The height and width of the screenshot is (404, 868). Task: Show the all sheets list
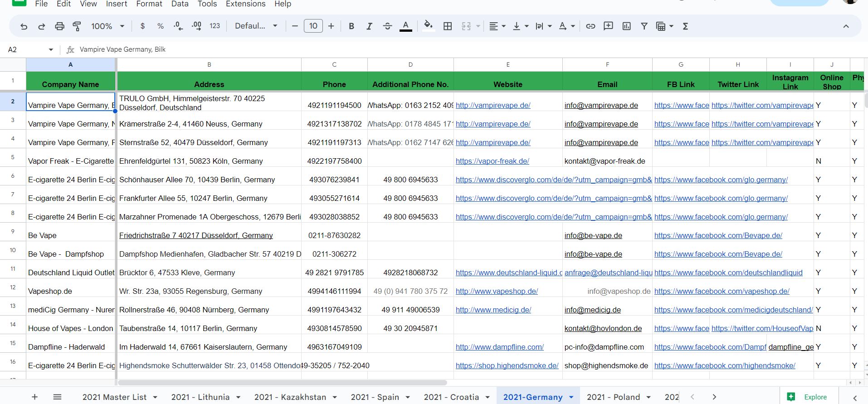(x=57, y=397)
